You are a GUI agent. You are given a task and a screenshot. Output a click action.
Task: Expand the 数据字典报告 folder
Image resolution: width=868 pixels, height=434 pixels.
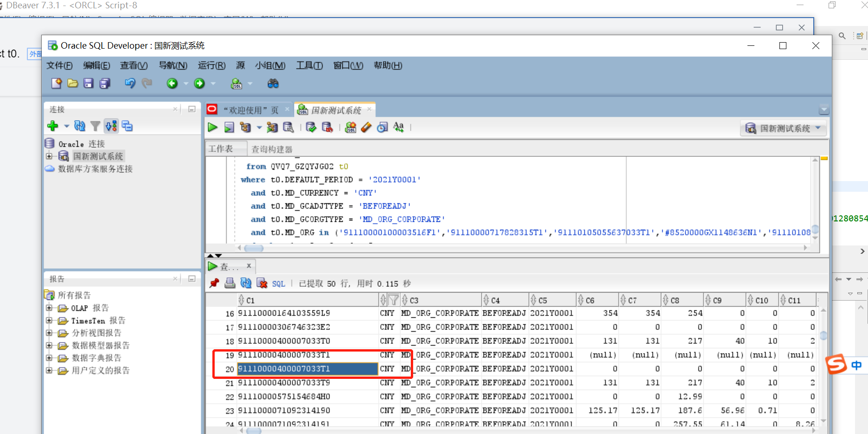pyautogui.click(x=49, y=358)
